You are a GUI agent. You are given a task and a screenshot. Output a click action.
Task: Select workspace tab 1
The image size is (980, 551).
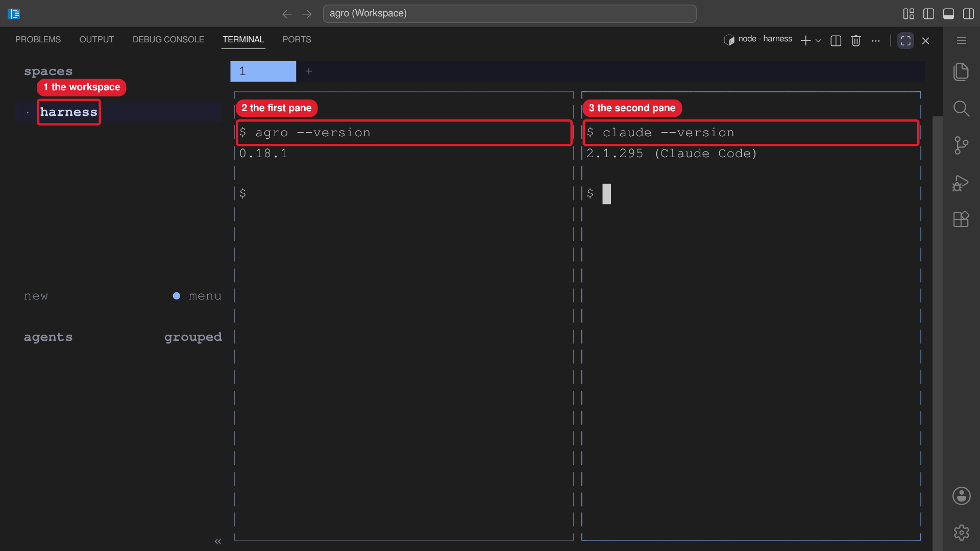[x=263, y=71]
